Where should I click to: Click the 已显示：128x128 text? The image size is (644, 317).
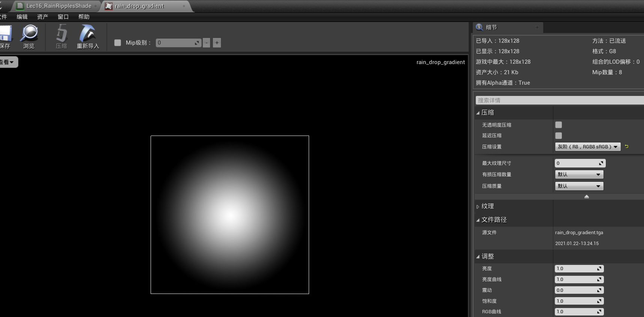[x=498, y=51]
